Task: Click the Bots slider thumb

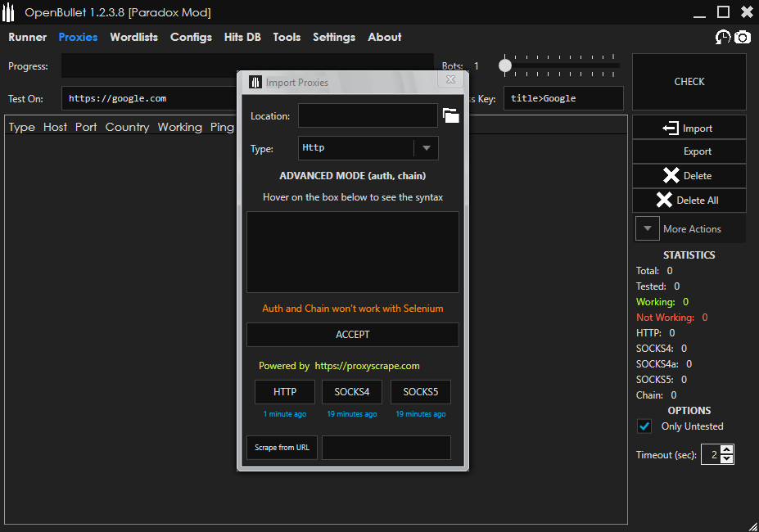Action: click(x=505, y=65)
